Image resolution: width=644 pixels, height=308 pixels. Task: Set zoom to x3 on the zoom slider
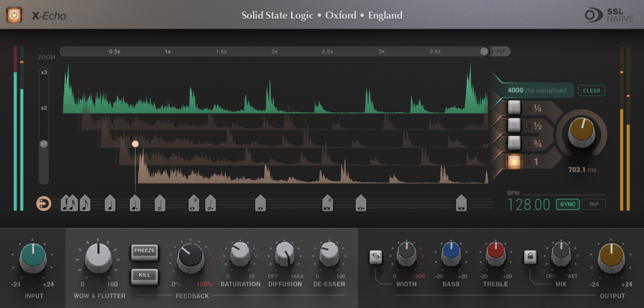pyautogui.click(x=44, y=72)
